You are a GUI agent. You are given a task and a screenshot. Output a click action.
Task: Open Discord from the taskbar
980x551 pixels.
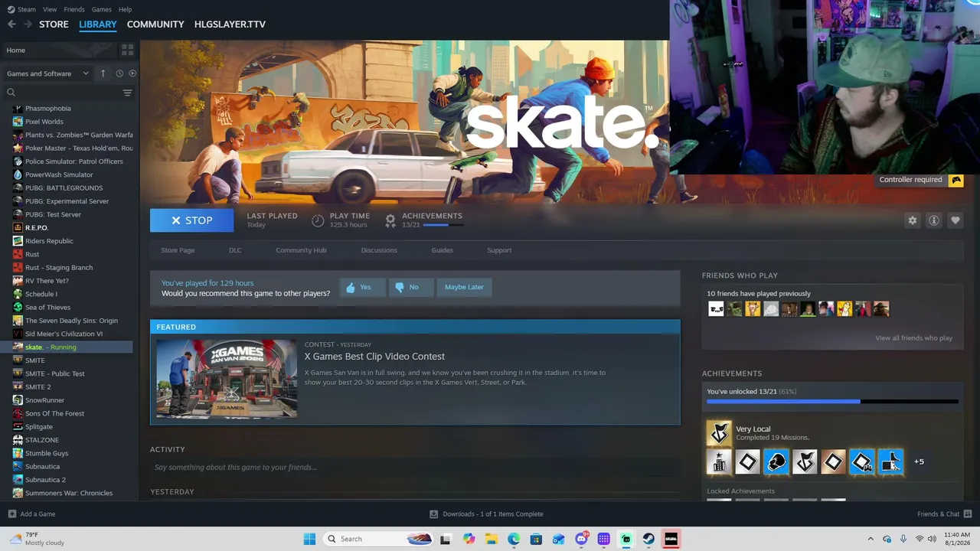(x=581, y=539)
